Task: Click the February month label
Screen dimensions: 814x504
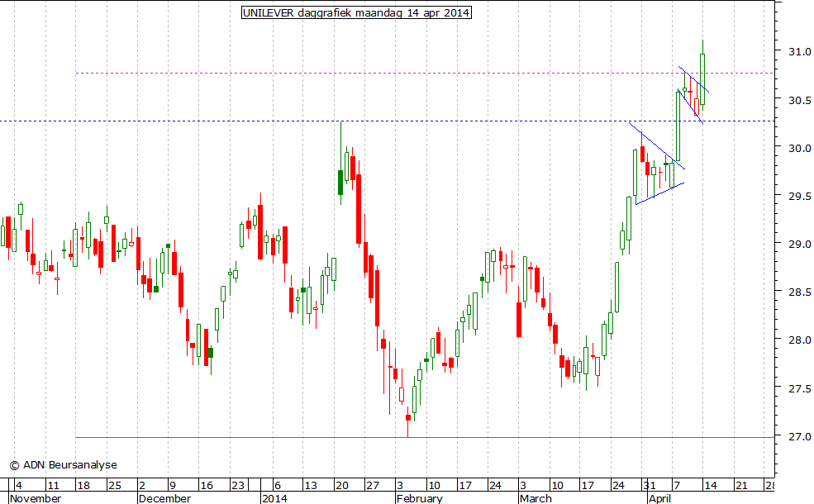Action: 420,498
